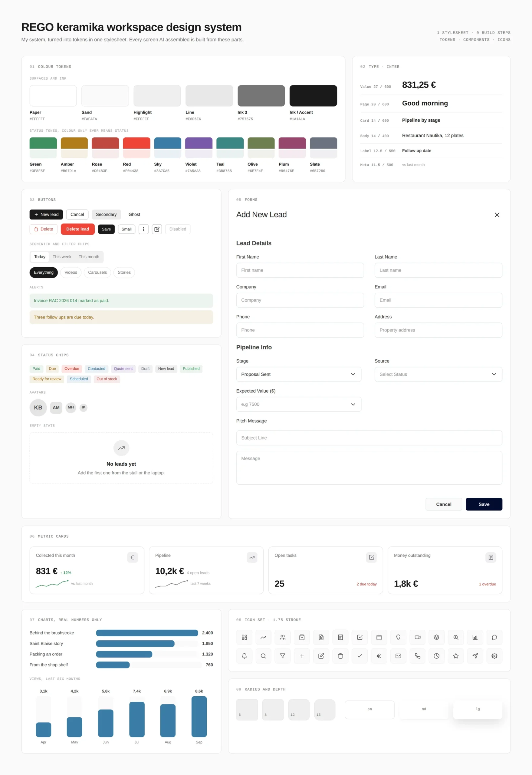Click the dashboard grid icon in icon set
This screenshot has width=532, height=775.
(244, 637)
